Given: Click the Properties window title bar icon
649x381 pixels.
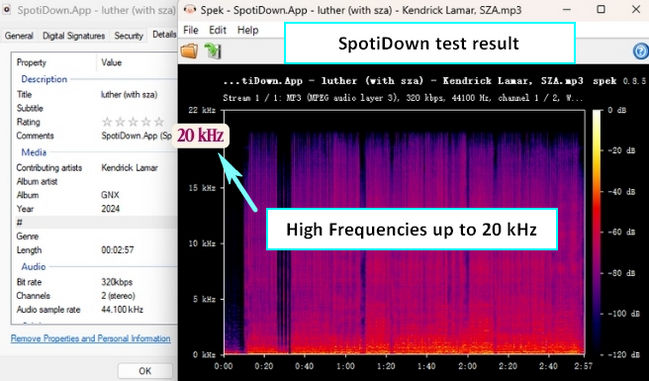Looking at the screenshot, I should [7, 10].
